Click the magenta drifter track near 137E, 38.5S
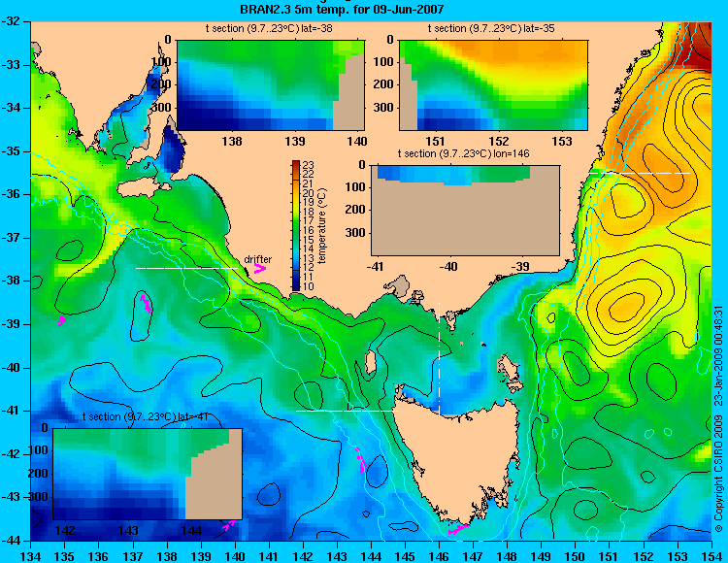This screenshot has width=728, height=563. [x=146, y=303]
